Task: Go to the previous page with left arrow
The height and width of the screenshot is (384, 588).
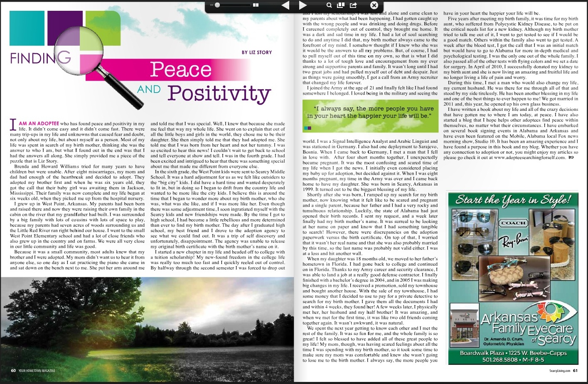Action: (285, 5)
